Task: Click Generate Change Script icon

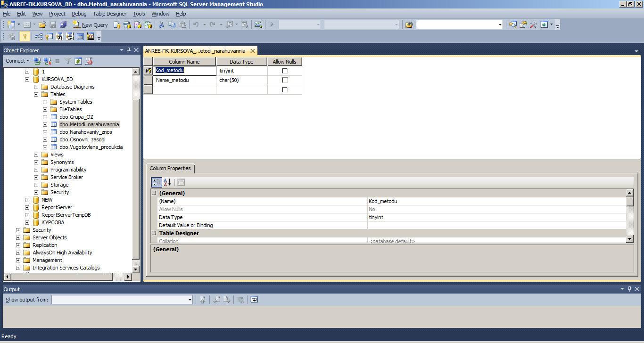Action: [11, 36]
